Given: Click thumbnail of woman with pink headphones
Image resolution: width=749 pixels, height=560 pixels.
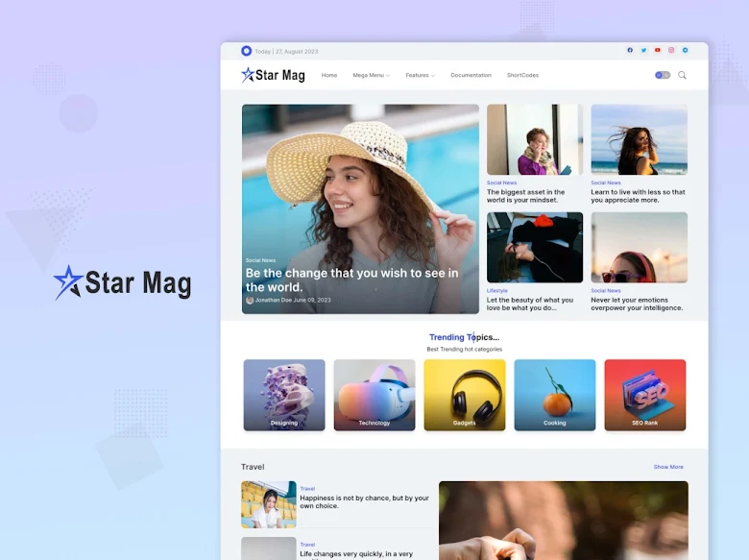Looking at the screenshot, I should coord(640,248).
